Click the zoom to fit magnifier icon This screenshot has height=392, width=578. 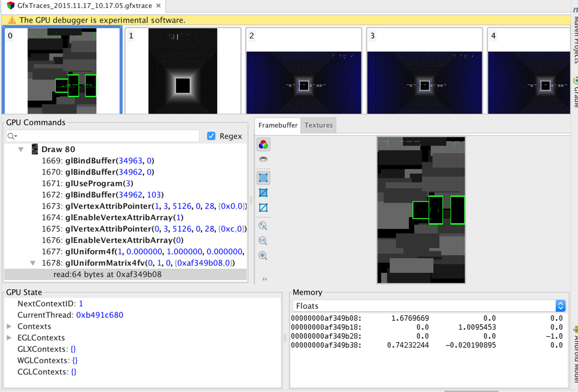263,226
